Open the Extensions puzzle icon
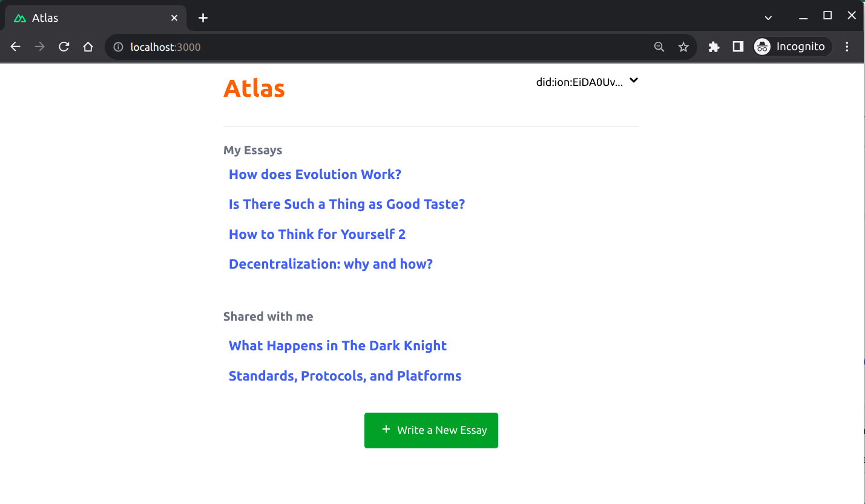Viewport: 865px width, 504px height. point(714,47)
